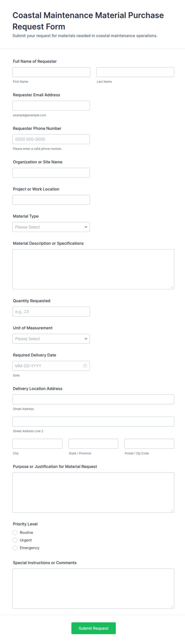The height and width of the screenshot is (644, 185).
Task: Click the Requester Phone Number field
Action: click(x=51, y=139)
